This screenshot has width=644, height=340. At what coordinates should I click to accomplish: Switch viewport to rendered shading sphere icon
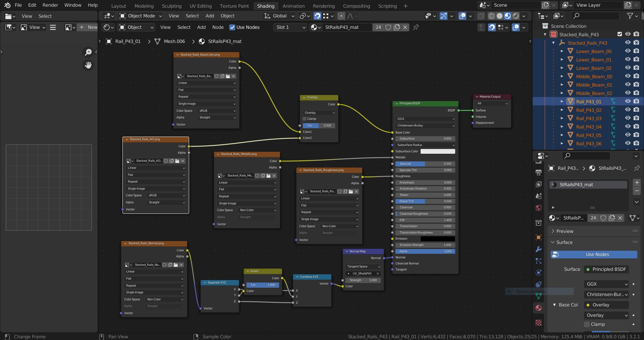click(x=516, y=16)
